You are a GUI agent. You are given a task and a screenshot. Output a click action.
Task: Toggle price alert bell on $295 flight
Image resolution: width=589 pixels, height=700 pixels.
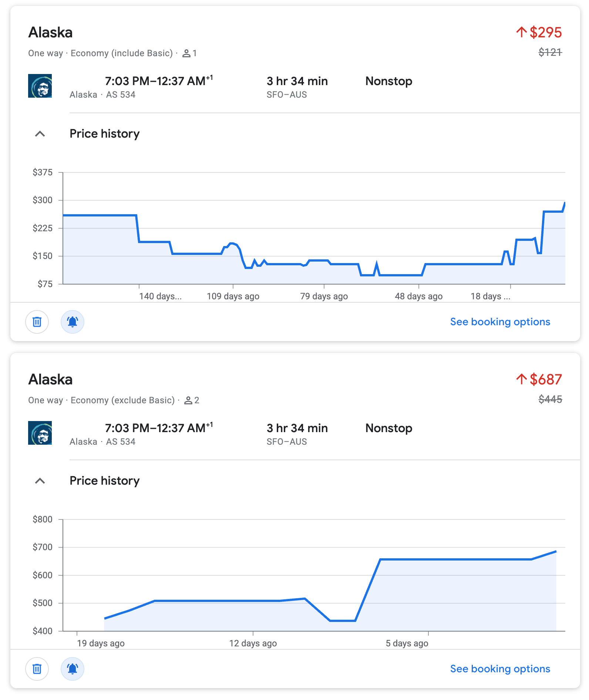pyautogui.click(x=73, y=322)
